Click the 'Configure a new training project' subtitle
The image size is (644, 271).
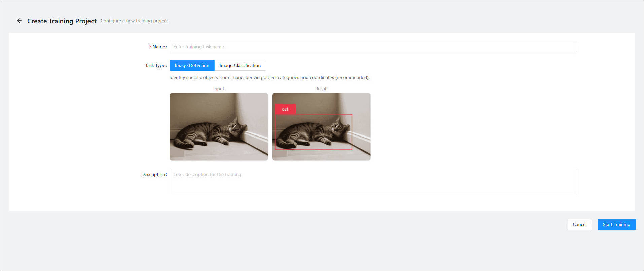(x=134, y=21)
